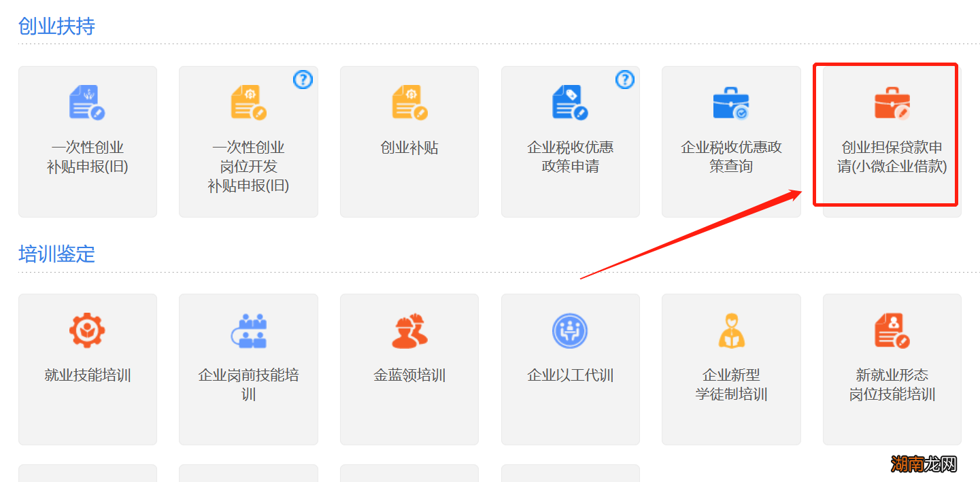Click the 企业以工代训 circular blue icon

[570, 330]
